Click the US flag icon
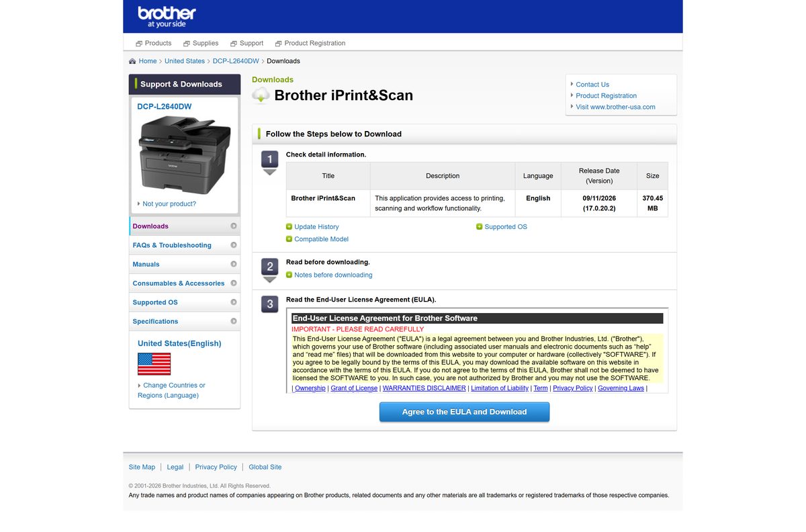 tap(154, 364)
